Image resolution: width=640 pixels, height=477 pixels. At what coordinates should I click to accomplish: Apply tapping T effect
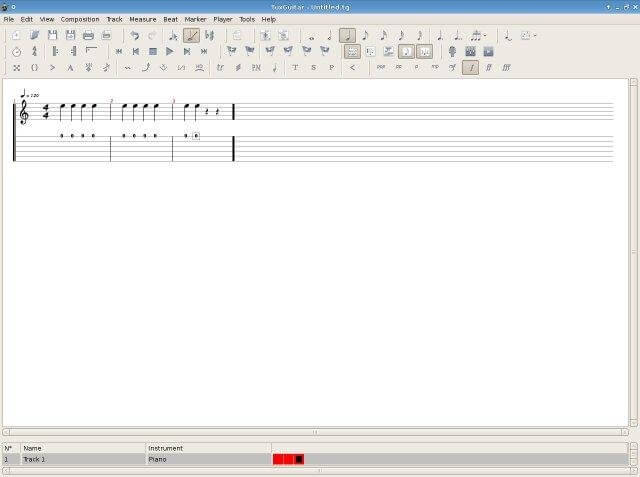[x=295, y=68]
